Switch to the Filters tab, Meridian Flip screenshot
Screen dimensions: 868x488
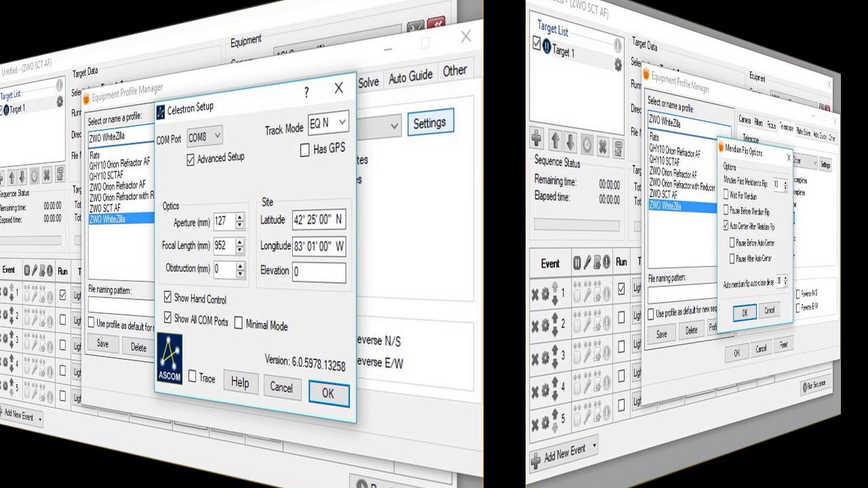(758, 123)
